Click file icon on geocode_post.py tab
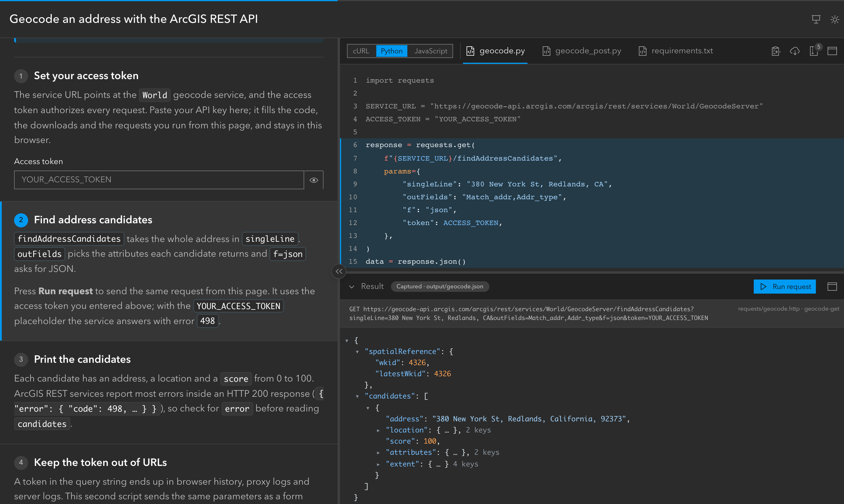This screenshot has width=844, height=504. (546, 51)
